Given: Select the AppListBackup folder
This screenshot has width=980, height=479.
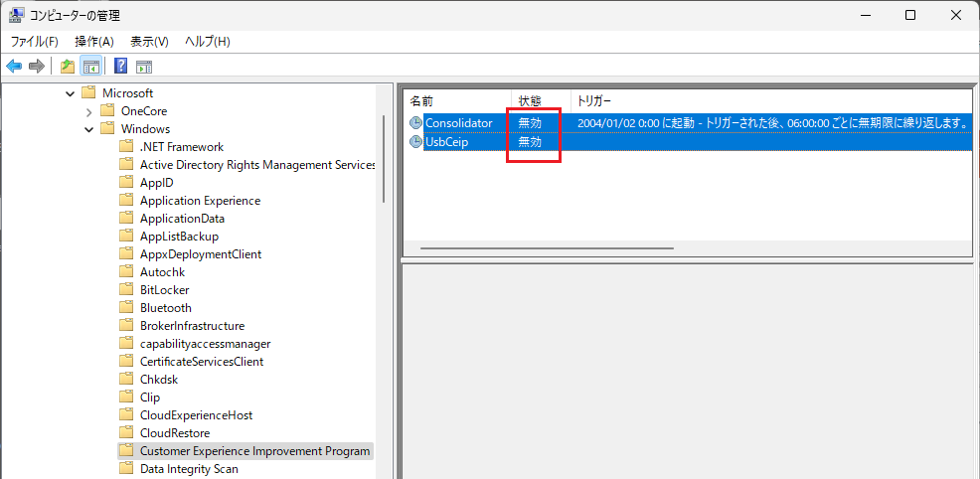Looking at the screenshot, I should click(x=179, y=237).
